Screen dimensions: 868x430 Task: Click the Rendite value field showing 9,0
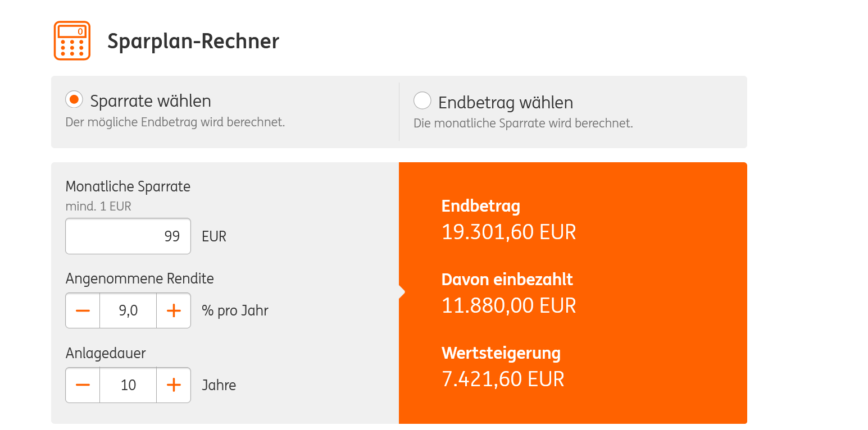[x=128, y=310]
